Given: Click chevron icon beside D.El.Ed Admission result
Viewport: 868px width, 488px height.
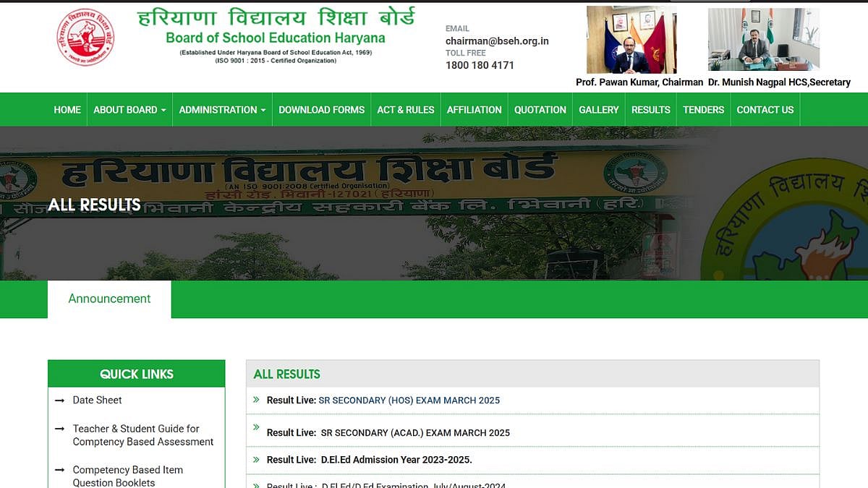Looking at the screenshot, I should pos(256,459).
